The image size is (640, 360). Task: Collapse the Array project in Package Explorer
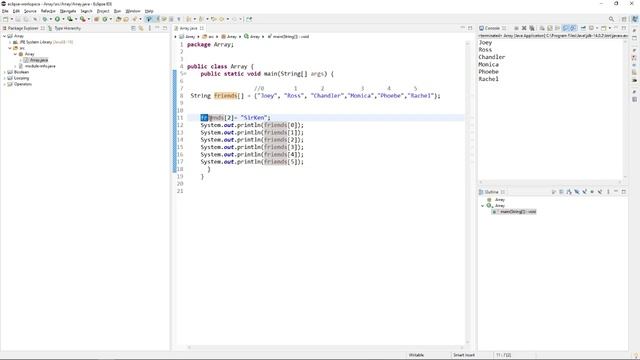(4, 36)
